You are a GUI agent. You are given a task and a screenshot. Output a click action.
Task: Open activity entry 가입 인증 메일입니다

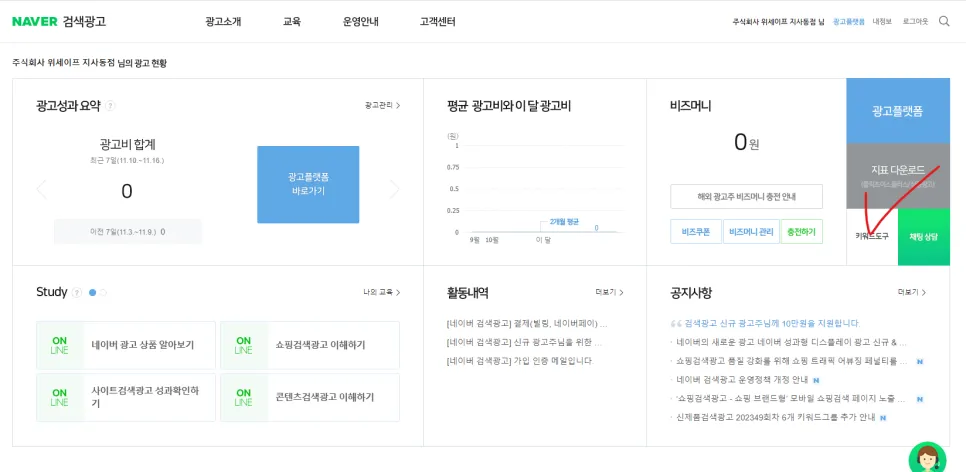520,361
